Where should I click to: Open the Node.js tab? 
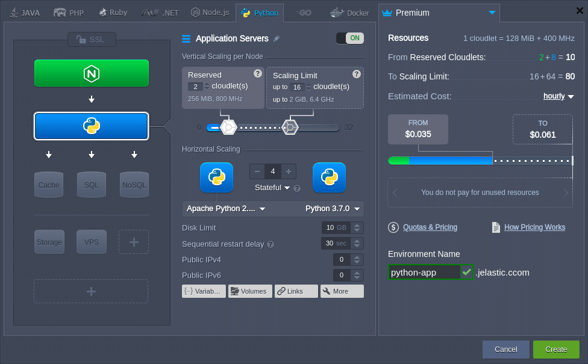pyautogui.click(x=210, y=13)
